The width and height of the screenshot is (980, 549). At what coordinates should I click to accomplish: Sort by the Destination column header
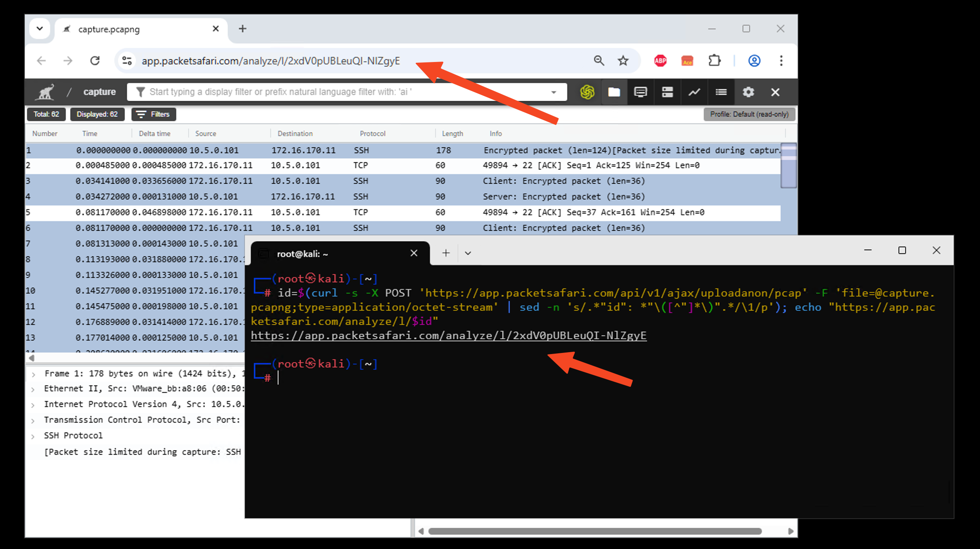coord(295,134)
